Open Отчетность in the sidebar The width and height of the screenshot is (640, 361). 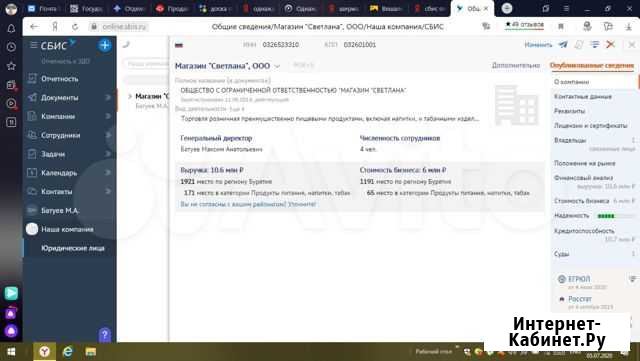[60, 79]
